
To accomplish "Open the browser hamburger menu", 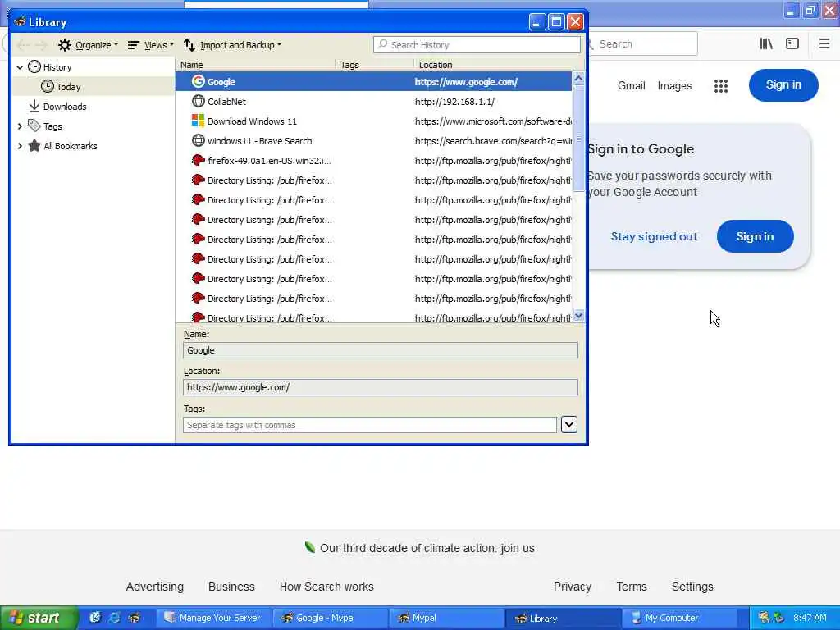I will (x=824, y=44).
